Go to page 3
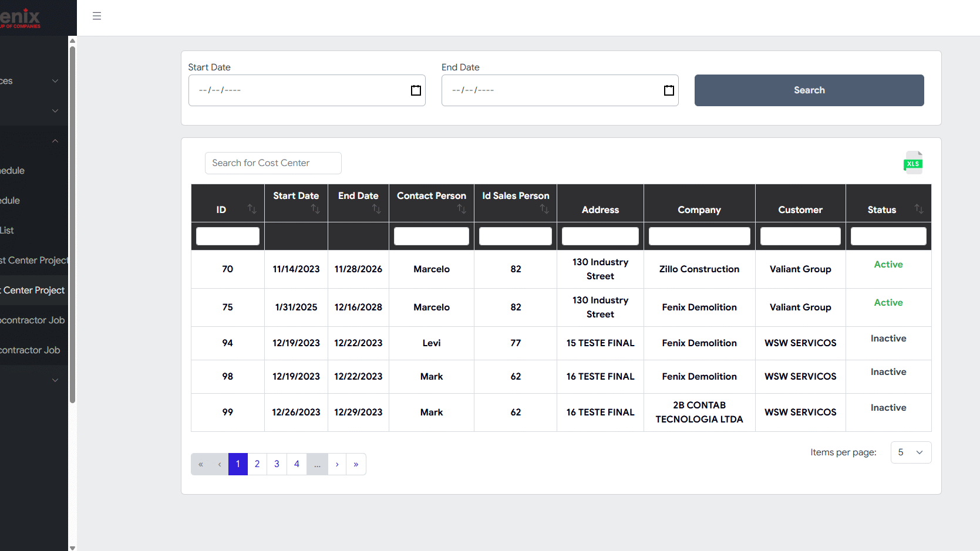 click(277, 464)
